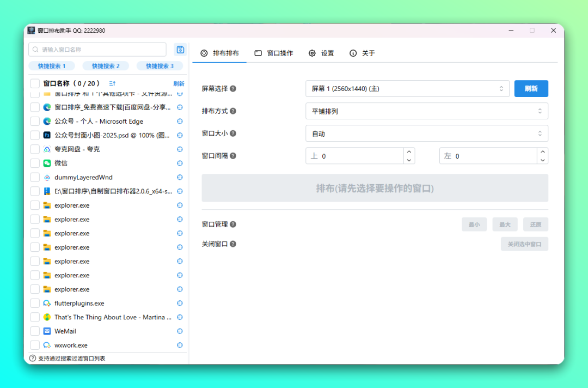Click the help icon next to 窗口间隔
The height and width of the screenshot is (388, 588).
click(233, 156)
